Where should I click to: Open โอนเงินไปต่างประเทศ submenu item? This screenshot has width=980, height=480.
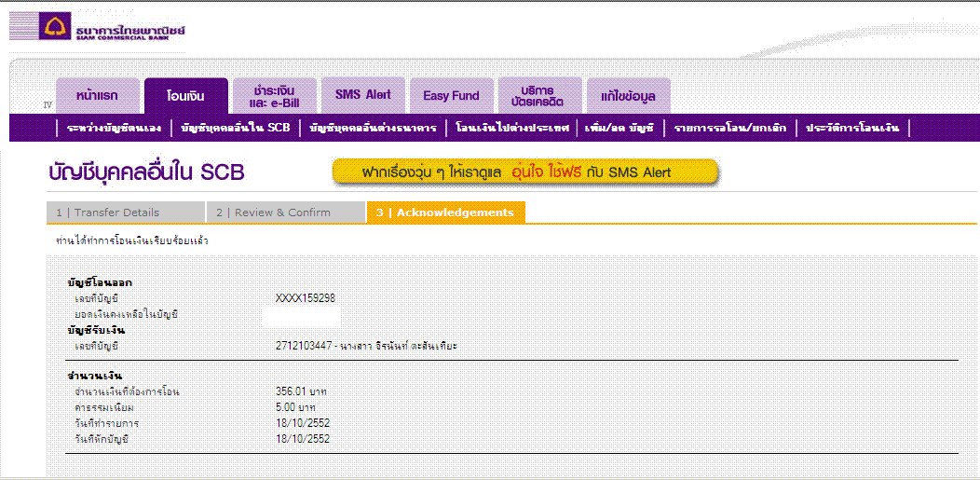512,128
